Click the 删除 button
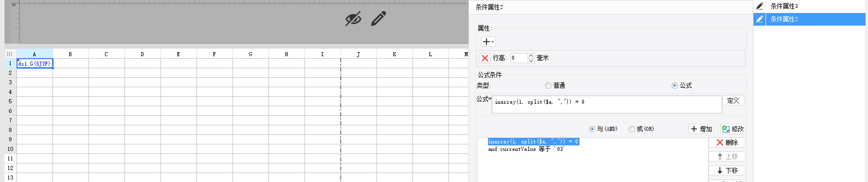This screenshot has height=182, width=868. coord(727,142)
